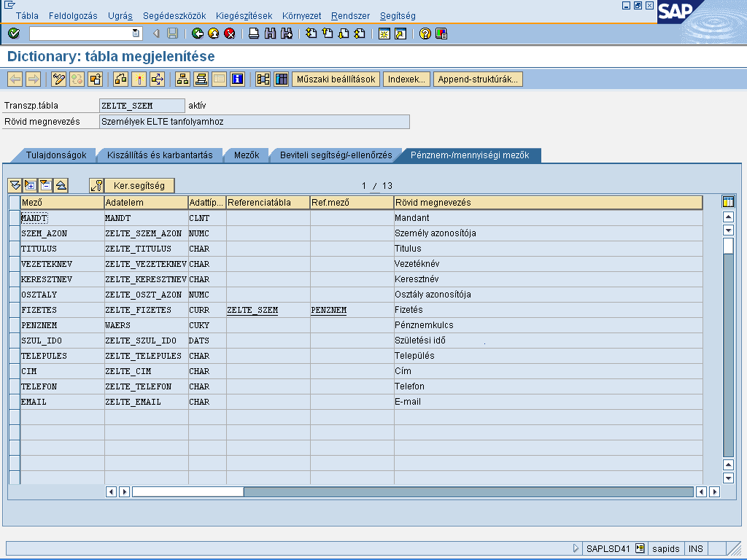Screen dimensions: 747x560
Task: Click the grayed-out Save diskette icon
Action: pyautogui.click(x=172, y=34)
